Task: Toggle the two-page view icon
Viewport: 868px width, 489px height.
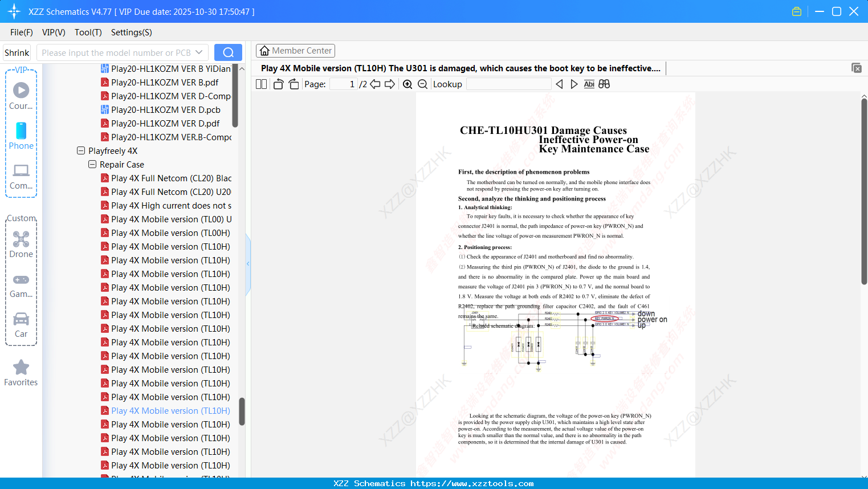Action: pyautogui.click(x=261, y=84)
